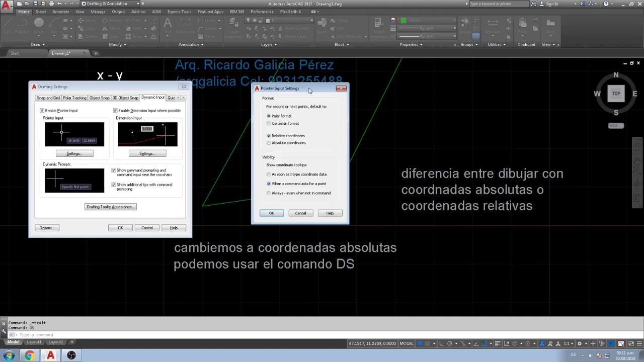Screen dimensions: 644x362
Task: Click Drafting Tooltip Appearance button
Action: 111,207
